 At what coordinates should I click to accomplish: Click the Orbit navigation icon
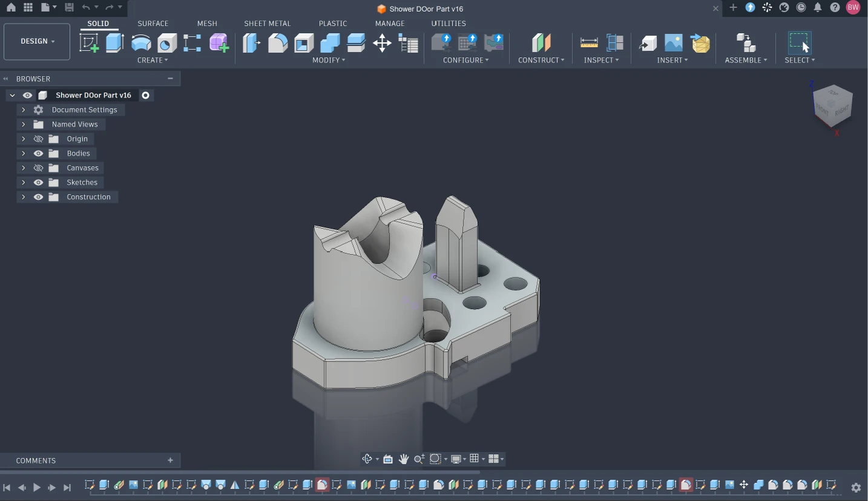click(367, 459)
